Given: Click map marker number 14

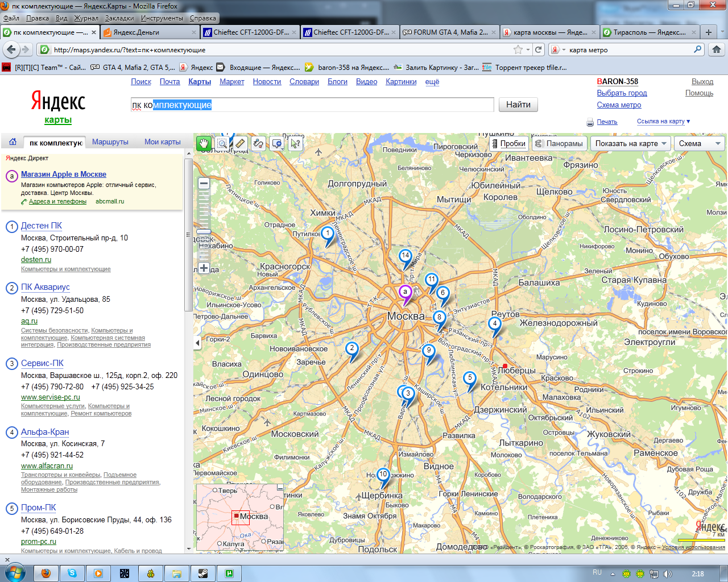Looking at the screenshot, I should (x=405, y=256).
